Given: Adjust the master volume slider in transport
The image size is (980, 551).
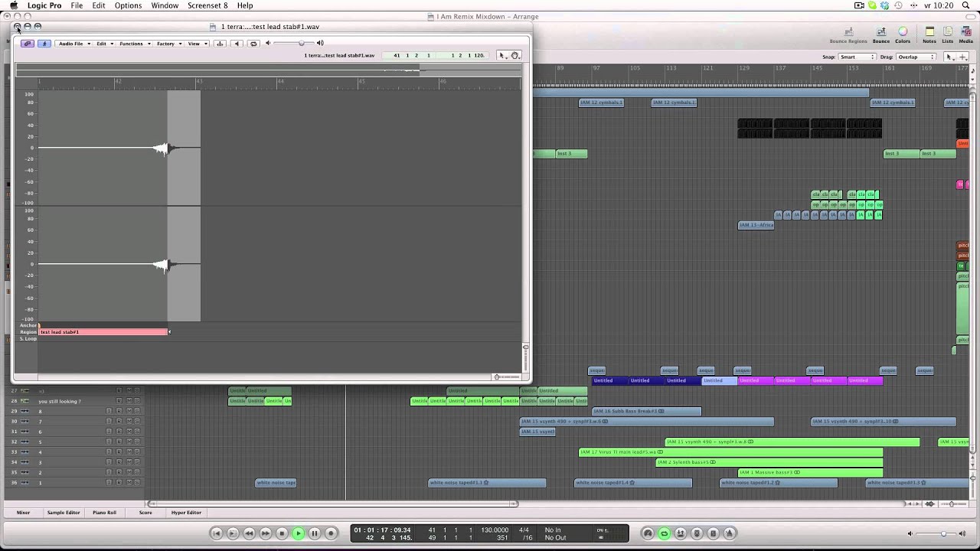Looking at the screenshot, I should tap(944, 533).
